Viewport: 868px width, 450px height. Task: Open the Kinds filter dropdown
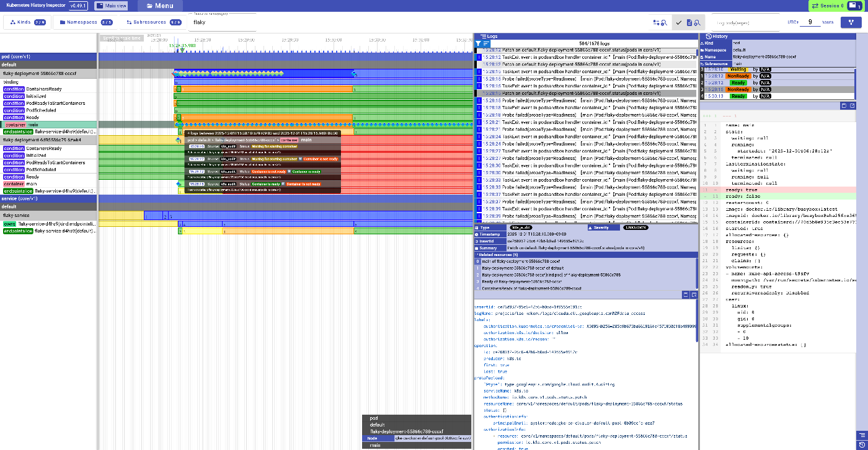pyautogui.click(x=28, y=22)
